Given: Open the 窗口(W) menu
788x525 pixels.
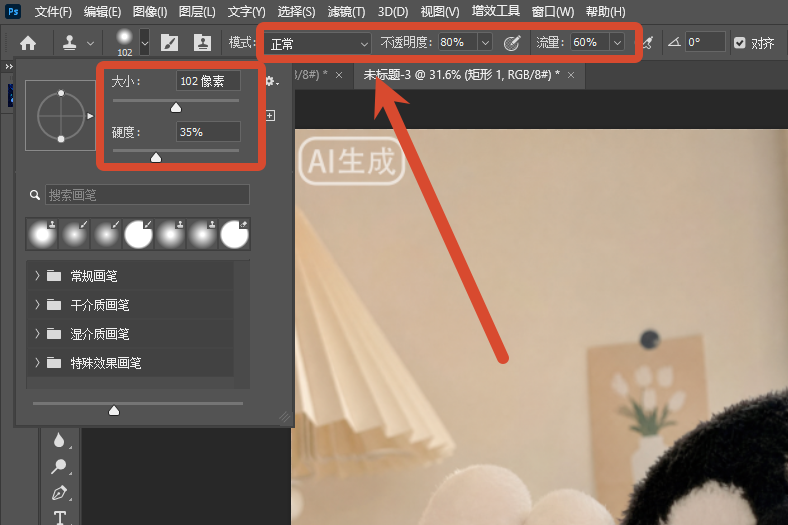Looking at the screenshot, I should [x=553, y=12].
